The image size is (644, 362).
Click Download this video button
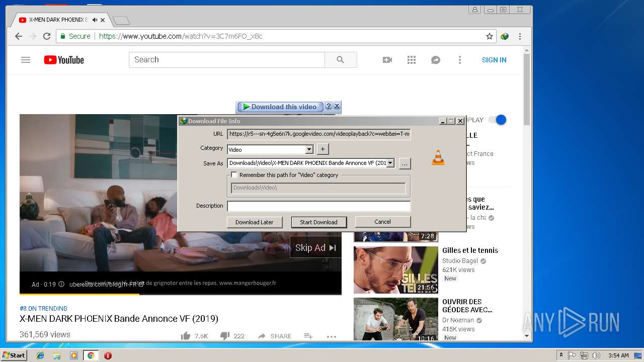280,107
